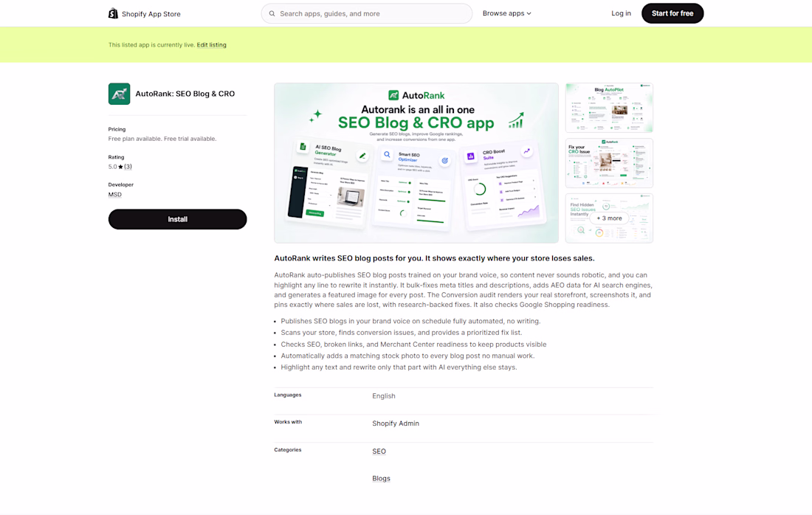Click the green sparkle stars icon

click(x=315, y=116)
